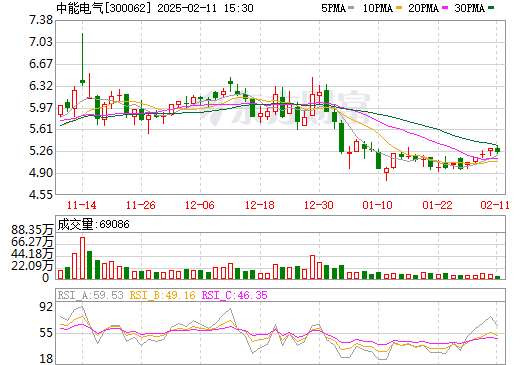Select the 01-22 date axis label
The height and width of the screenshot is (365, 520).
click(437, 205)
